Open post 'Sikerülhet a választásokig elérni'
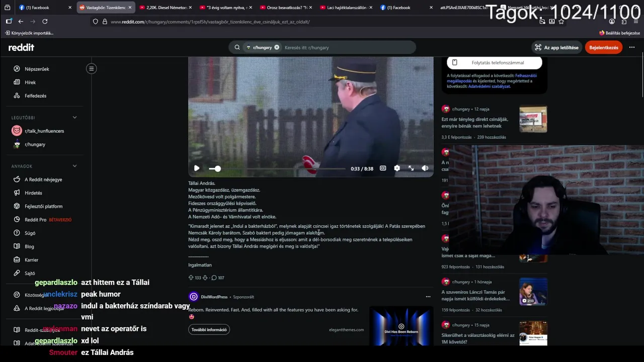The height and width of the screenshot is (362, 644). (x=478, y=338)
